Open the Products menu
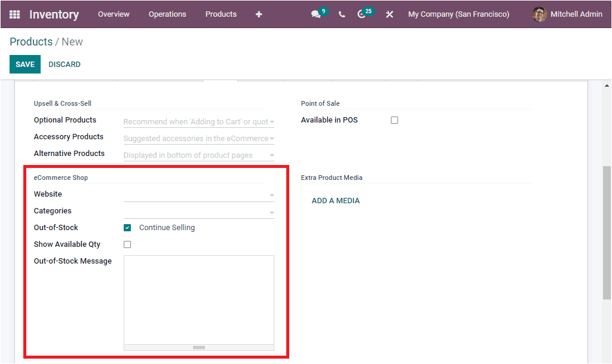 click(x=221, y=14)
